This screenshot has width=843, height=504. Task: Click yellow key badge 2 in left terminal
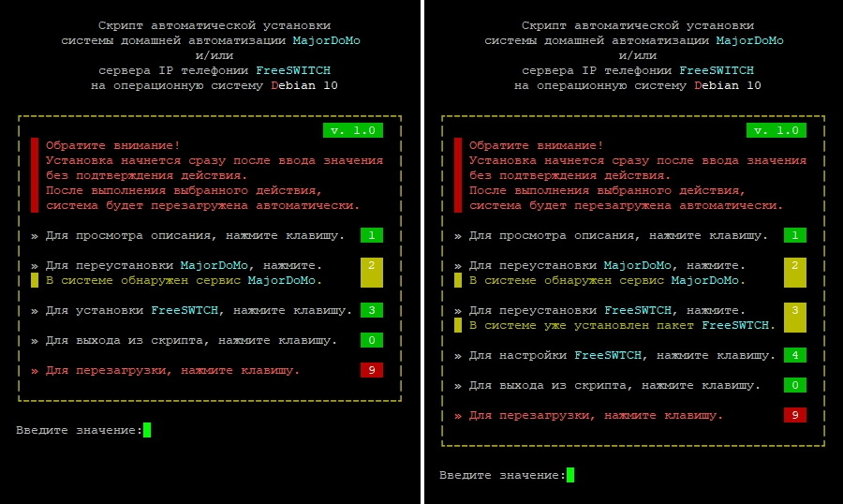tap(372, 273)
